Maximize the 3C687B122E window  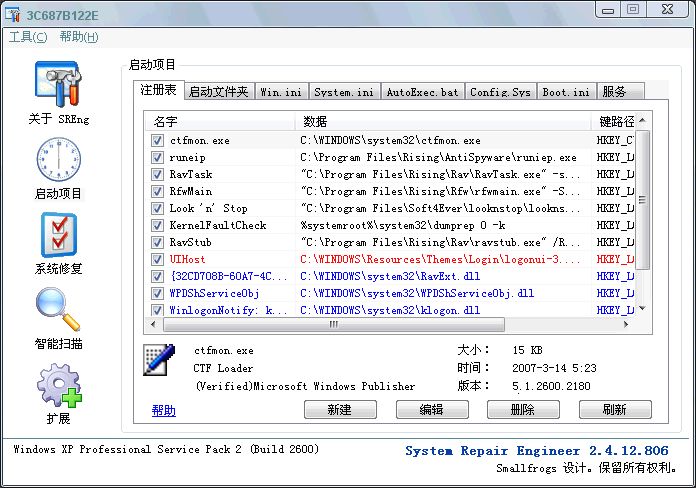[x=633, y=9]
